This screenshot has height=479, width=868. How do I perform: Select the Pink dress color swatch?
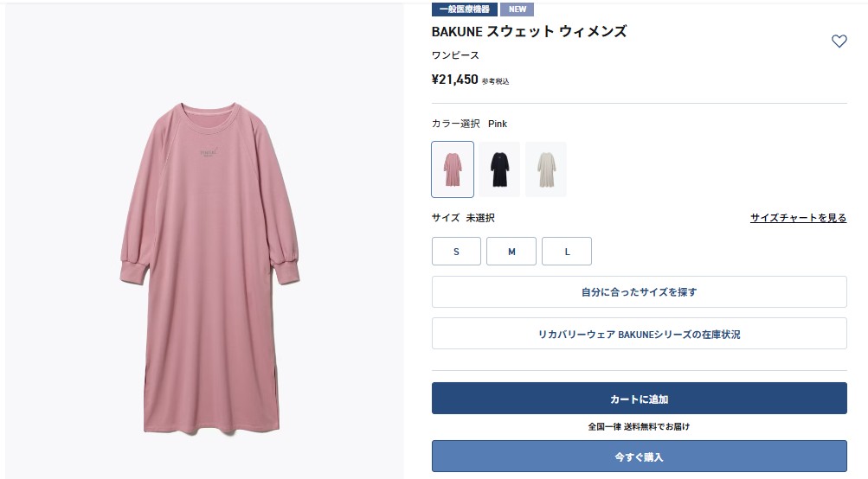coord(453,169)
